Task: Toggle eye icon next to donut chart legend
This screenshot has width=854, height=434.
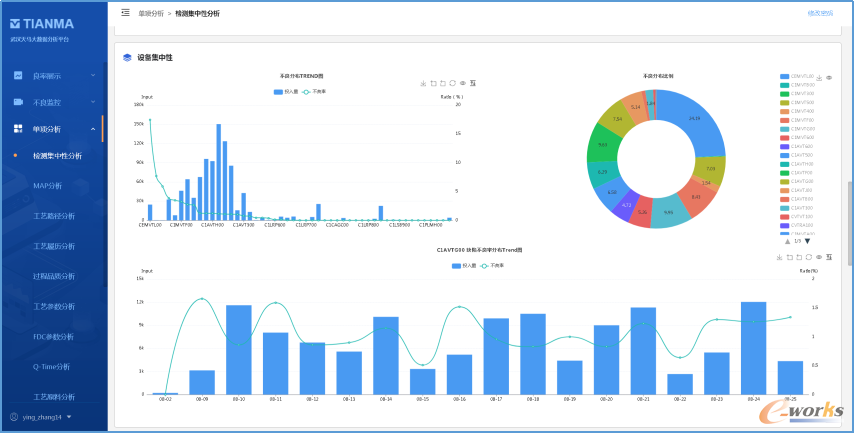Action: click(829, 78)
